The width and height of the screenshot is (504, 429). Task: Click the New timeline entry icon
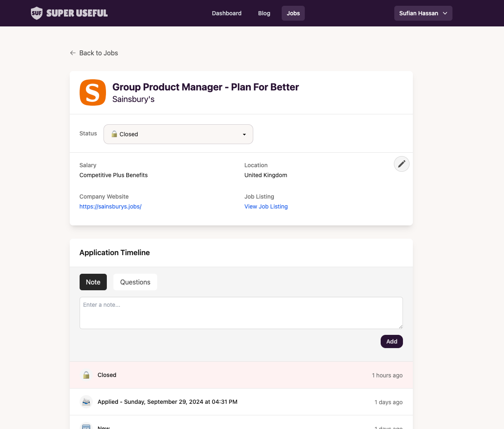coord(86,426)
